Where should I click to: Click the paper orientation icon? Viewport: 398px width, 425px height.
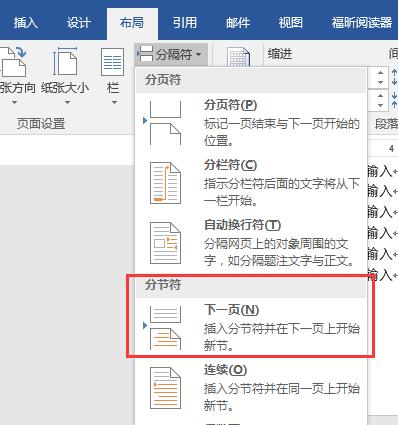(x=13, y=62)
